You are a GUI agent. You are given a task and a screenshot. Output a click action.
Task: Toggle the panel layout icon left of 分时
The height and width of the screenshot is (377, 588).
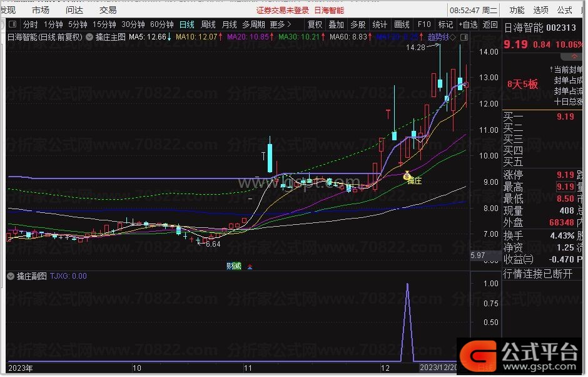[x=13, y=24]
